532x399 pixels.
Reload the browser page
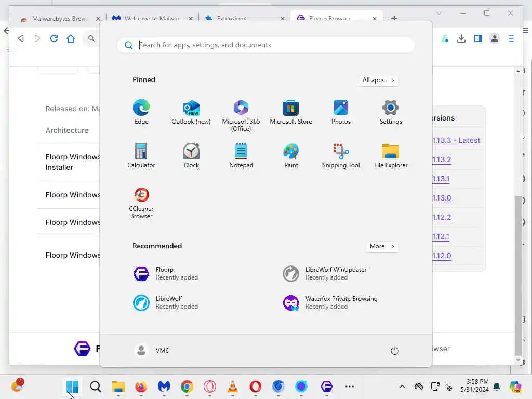click(54, 38)
